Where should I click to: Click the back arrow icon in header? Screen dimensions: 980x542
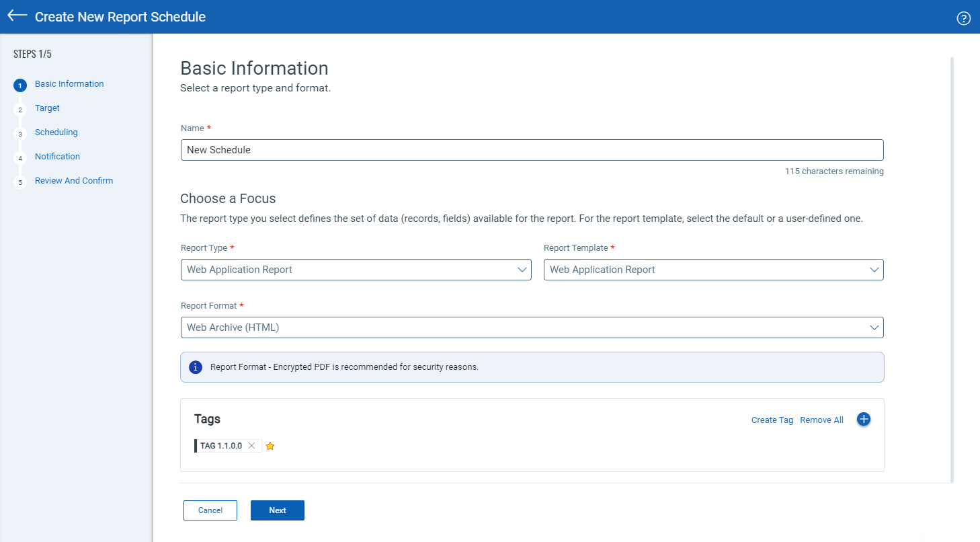(x=17, y=15)
